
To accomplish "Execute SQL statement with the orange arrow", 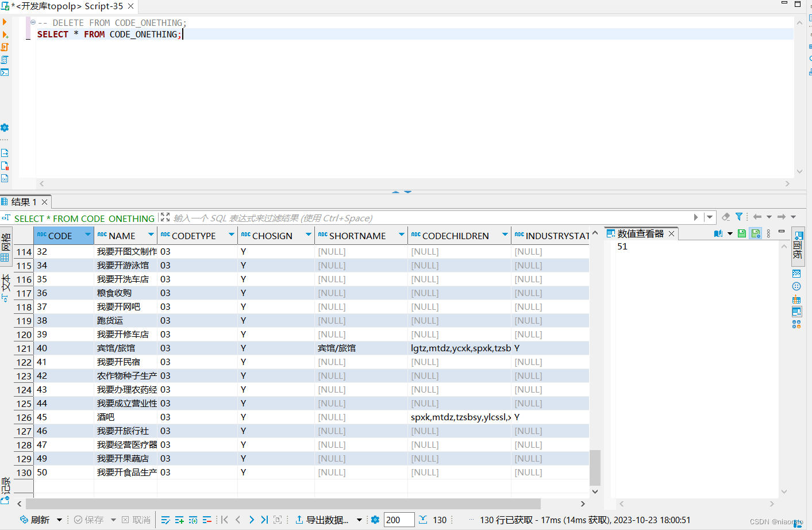I will pos(5,22).
